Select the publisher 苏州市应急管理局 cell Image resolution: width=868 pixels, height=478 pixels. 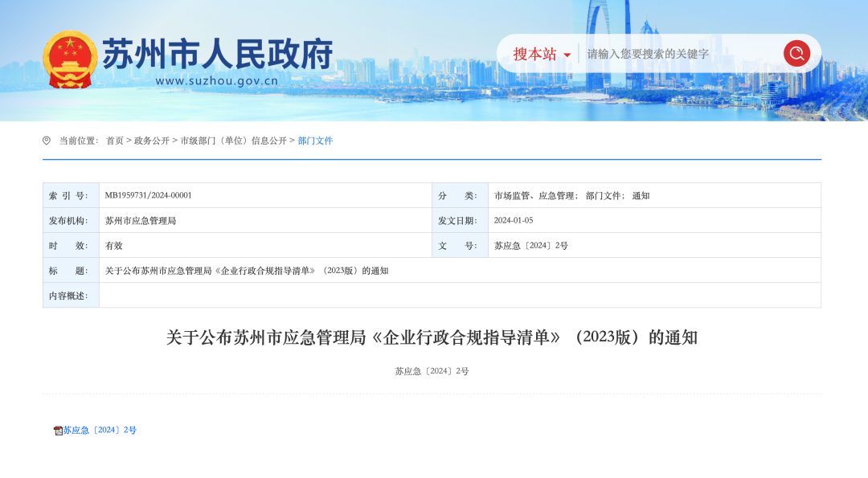(265, 220)
